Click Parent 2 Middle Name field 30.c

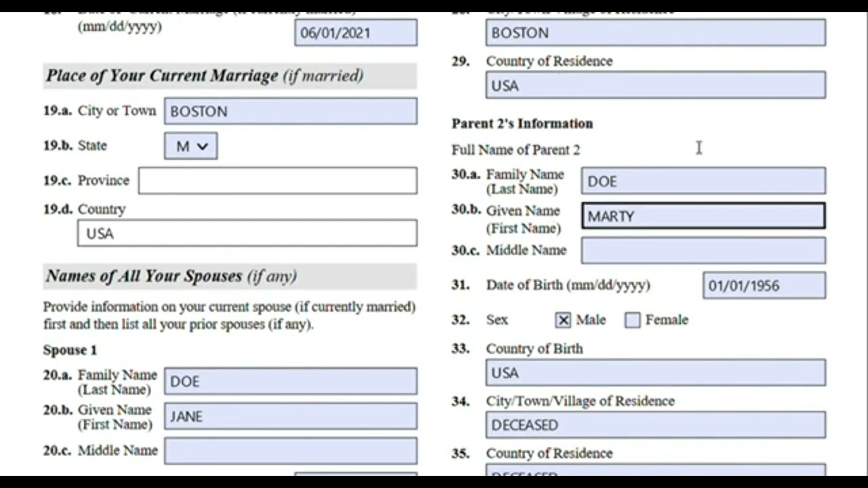[703, 250]
